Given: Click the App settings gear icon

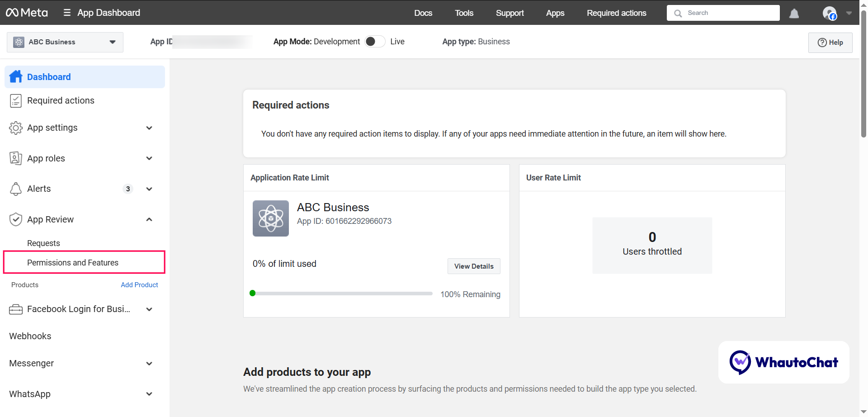Looking at the screenshot, I should pyautogui.click(x=16, y=128).
